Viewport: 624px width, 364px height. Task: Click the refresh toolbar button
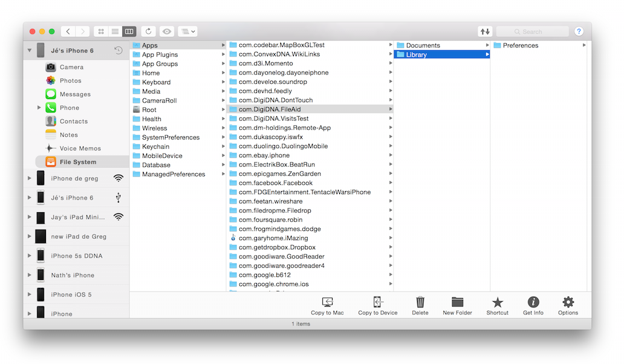(x=148, y=31)
